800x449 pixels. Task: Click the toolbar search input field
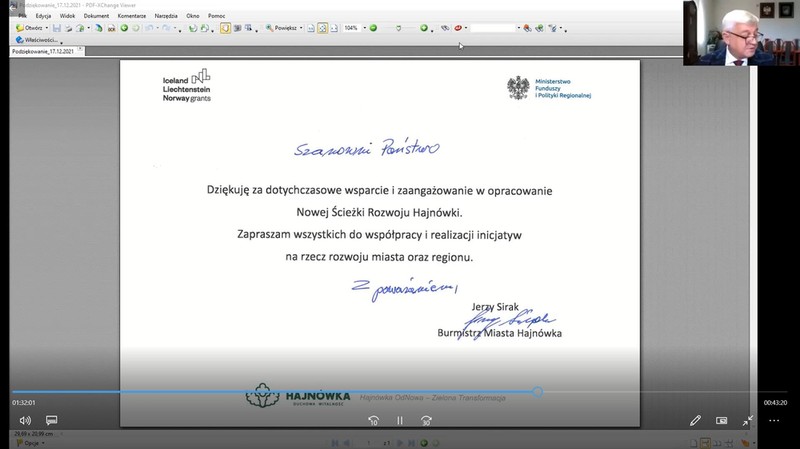(x=493, y=28)
